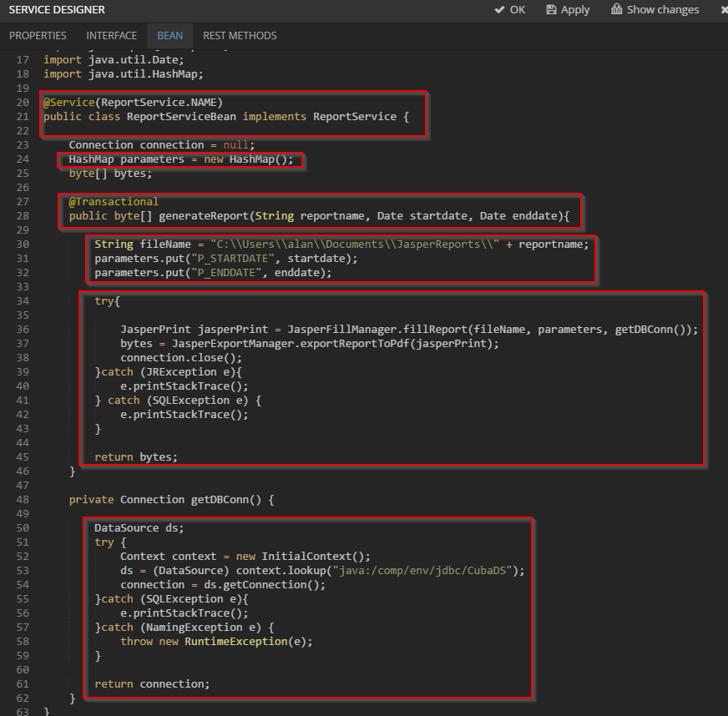The width and height of the screenshot is (728, 716).
Task: Click the "return connection;" statement
Action: coord(152,684)
